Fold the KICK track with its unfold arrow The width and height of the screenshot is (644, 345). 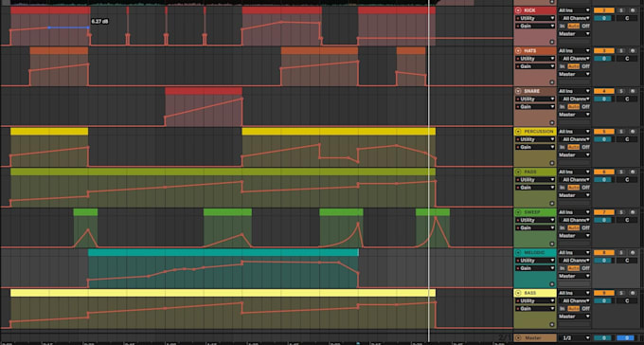[518, 10]
